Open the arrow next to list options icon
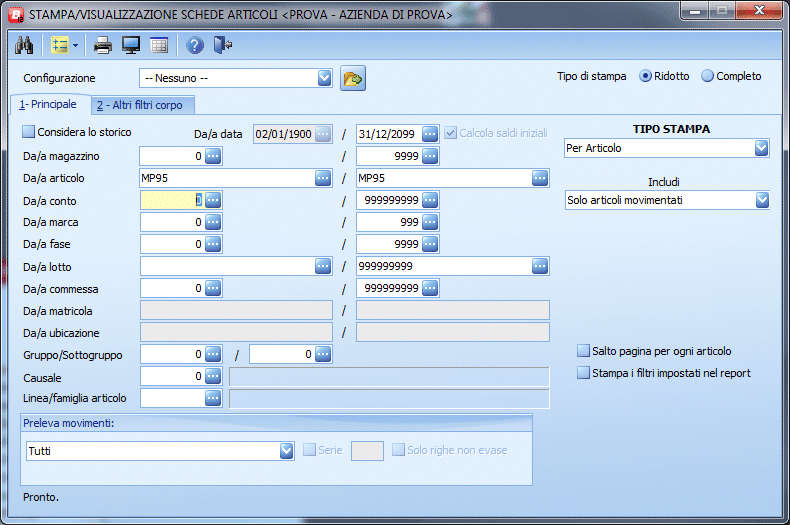Image resolution: width=790 pixels, height=525 pixels. pos(76,45)
